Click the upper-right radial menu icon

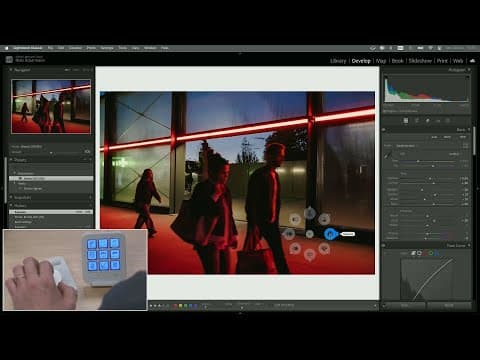click(x=324, y=219)
